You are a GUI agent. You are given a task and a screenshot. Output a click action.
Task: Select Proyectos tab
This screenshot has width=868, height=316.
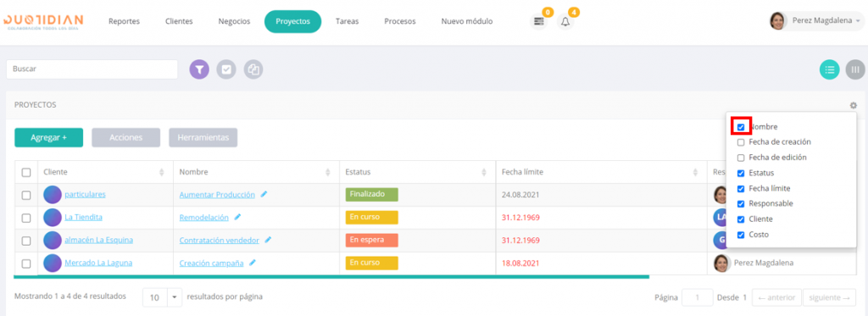point(292,21)
